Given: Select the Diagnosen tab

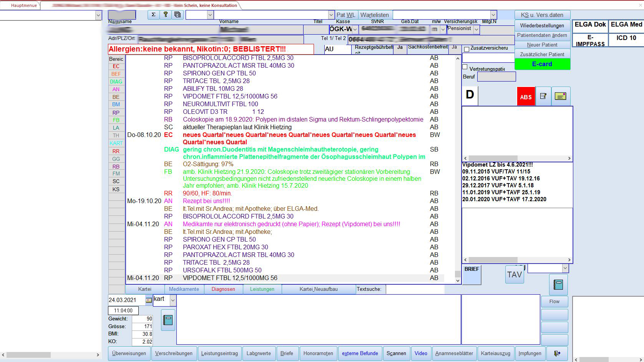Looking at the screenshot, I should click(223, 289).
